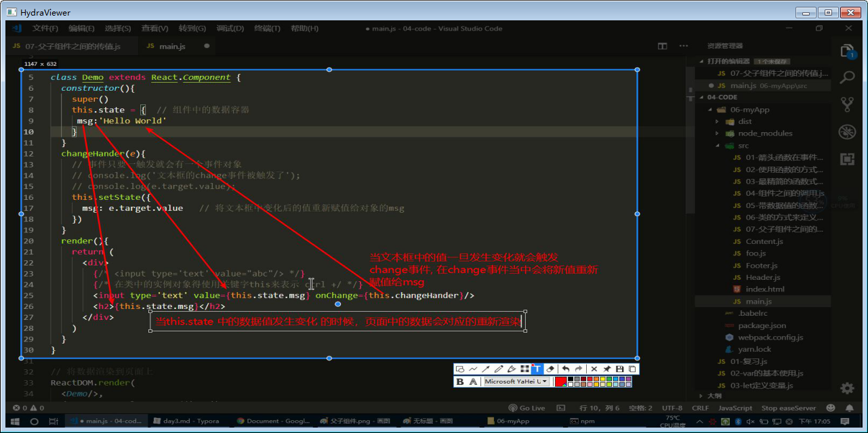Image resolution: width=868 pixels, height=433 pixels.
Task: Open the Source Control view icon
Action: 847,104
